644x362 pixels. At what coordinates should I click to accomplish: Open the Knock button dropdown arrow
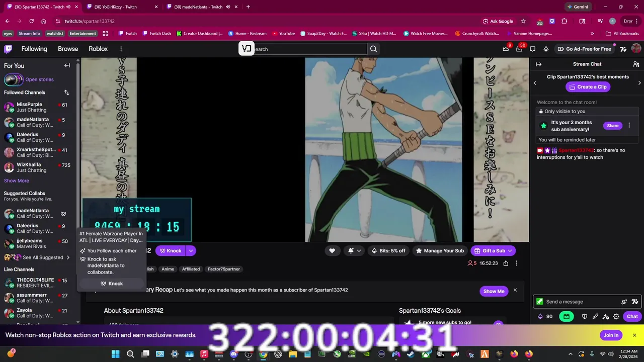[x=191, y=250]
